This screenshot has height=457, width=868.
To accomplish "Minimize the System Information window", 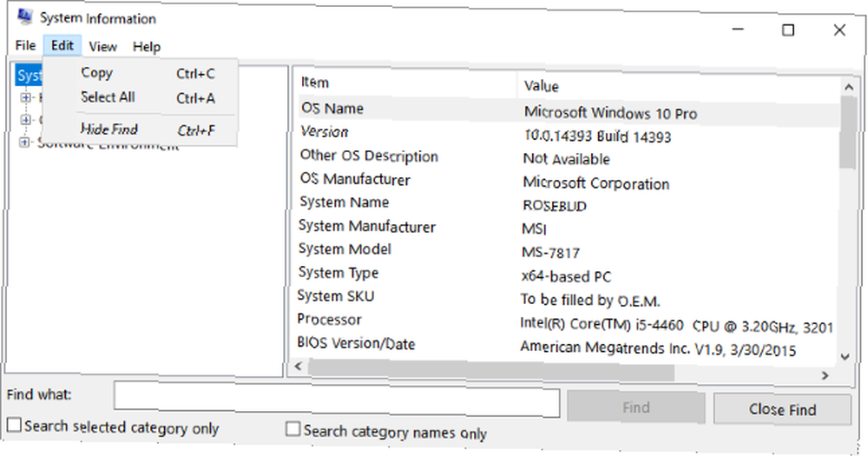I will point(738,29).
